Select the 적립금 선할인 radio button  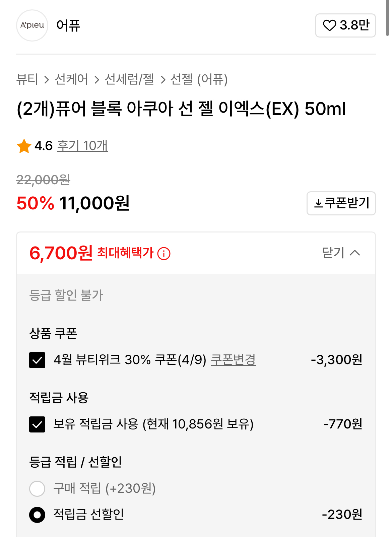[x=37, y=515]
